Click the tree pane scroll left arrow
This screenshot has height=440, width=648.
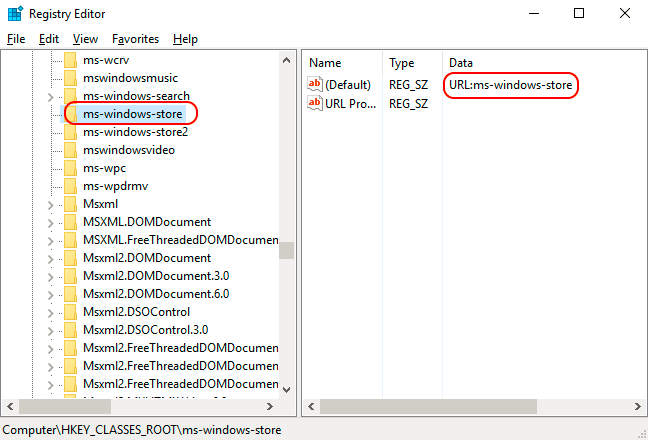(x=10, y=407)
